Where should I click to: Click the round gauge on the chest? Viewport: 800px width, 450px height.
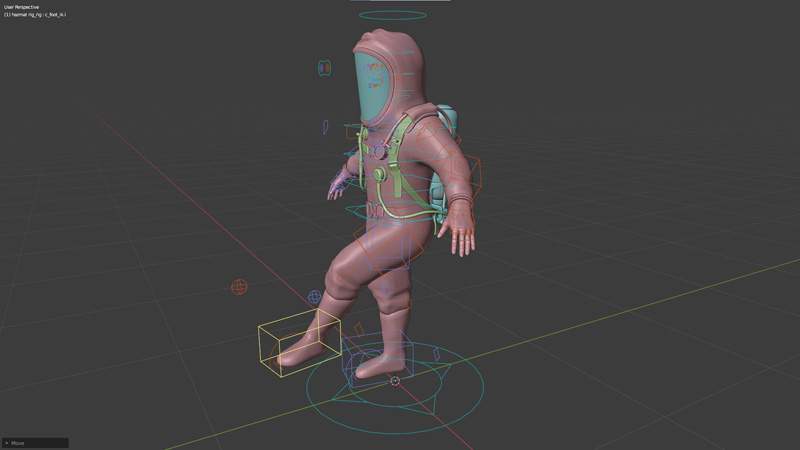380,174
